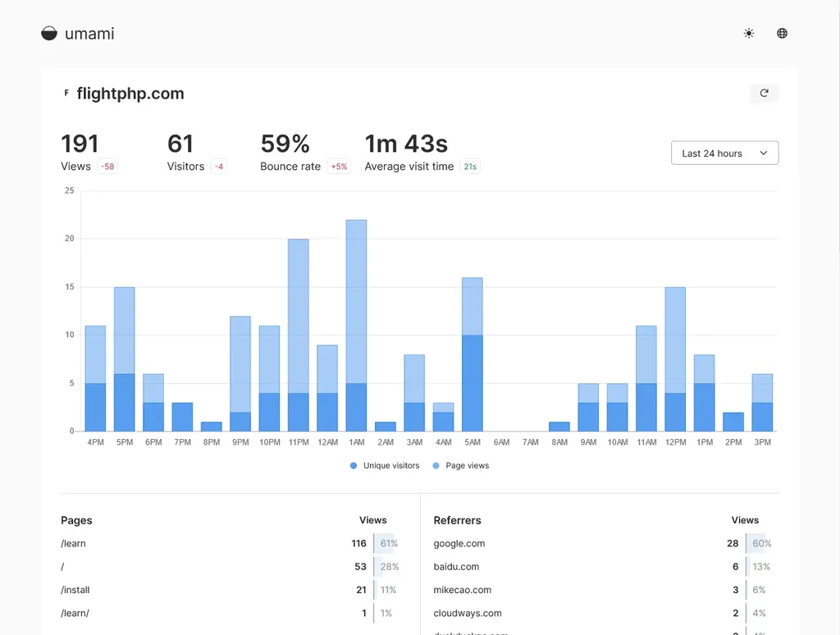The width and height of the screenshot is (840, 635).
Task: Click the umami brand name link
Action: [x=89, y=34]
